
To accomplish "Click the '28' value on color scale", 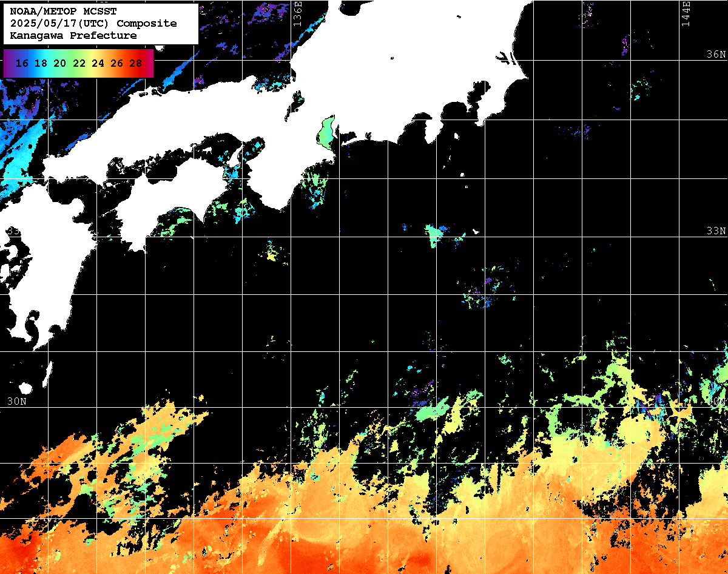I will click(135, 63).
